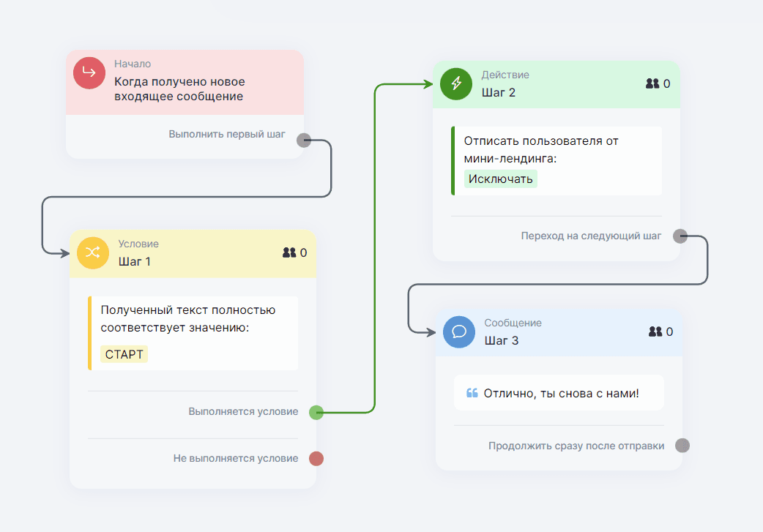Click the Переход на следующий шаг connector
Screen dimensions: 763x532
click(680, 236)
